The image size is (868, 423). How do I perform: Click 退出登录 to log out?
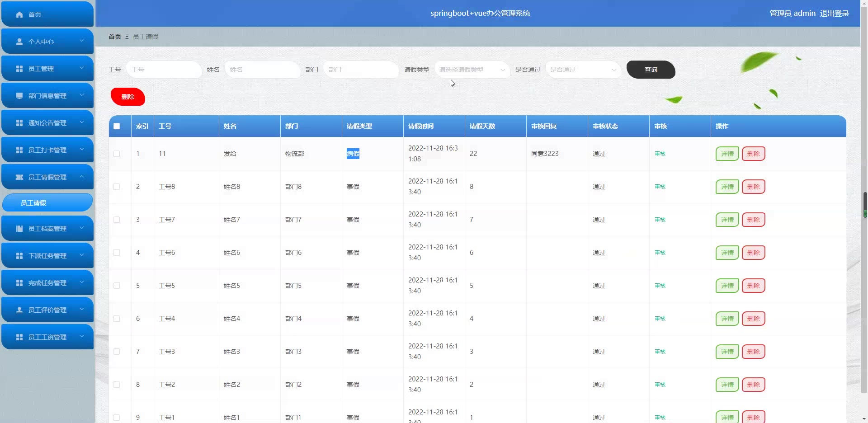pos(834,14)
